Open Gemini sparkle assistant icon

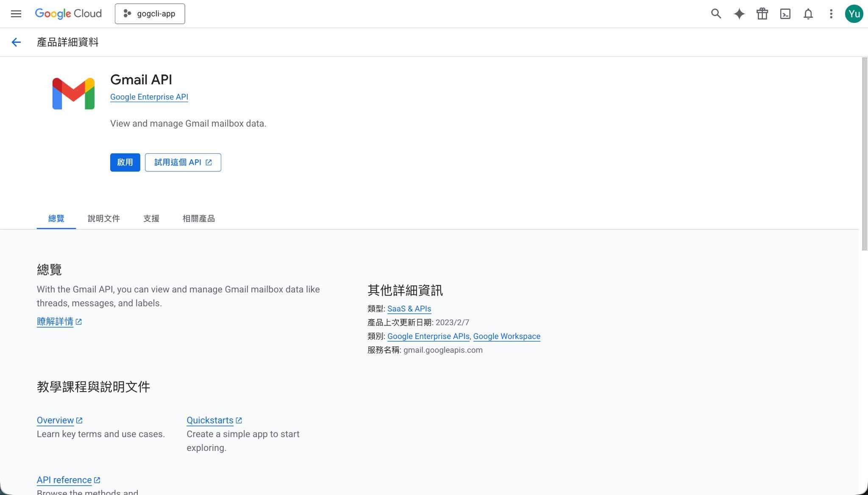739,14
